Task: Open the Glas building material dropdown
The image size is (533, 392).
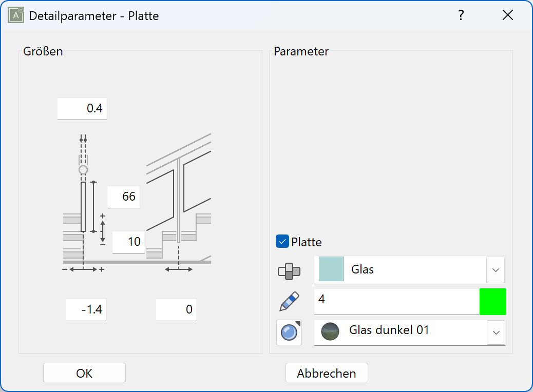Action: (496, 270)
